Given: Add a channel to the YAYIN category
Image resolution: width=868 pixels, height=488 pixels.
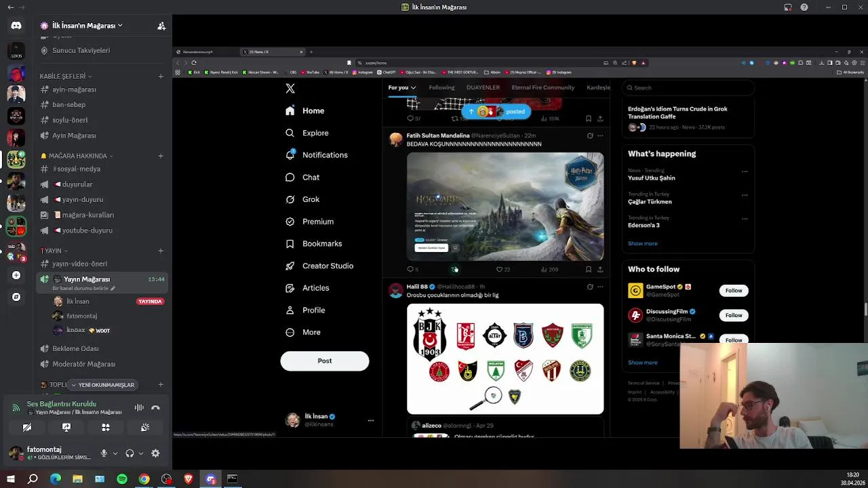Looking at the screenshot, I should coord(161,251).
